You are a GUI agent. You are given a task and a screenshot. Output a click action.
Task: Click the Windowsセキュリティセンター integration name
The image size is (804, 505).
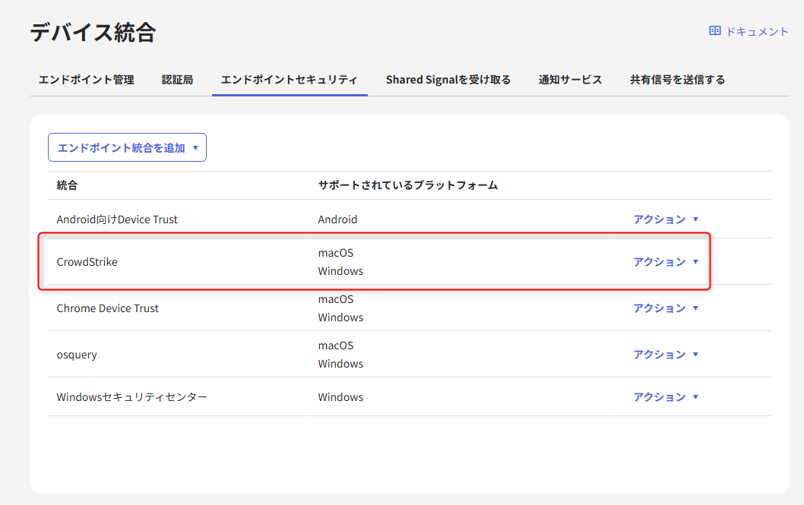(x=132, y=397)
